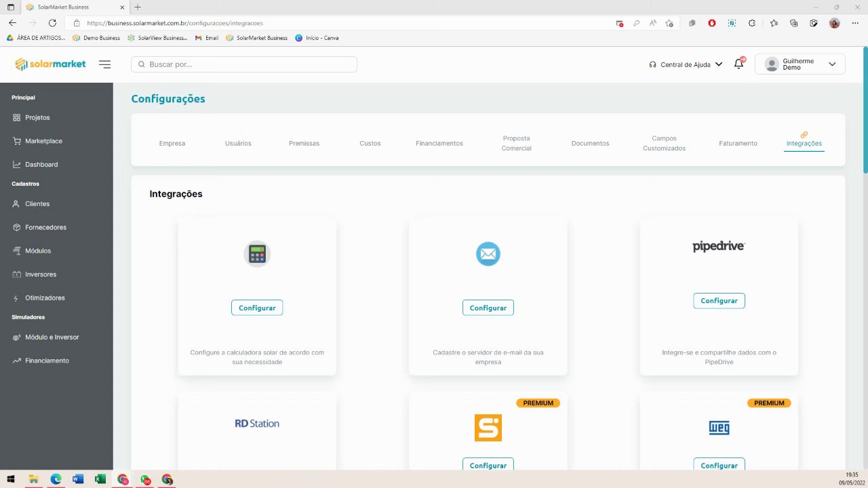868x488 pixels.
Task: Open the Documentos tab
Action: [x=591, y=144]
